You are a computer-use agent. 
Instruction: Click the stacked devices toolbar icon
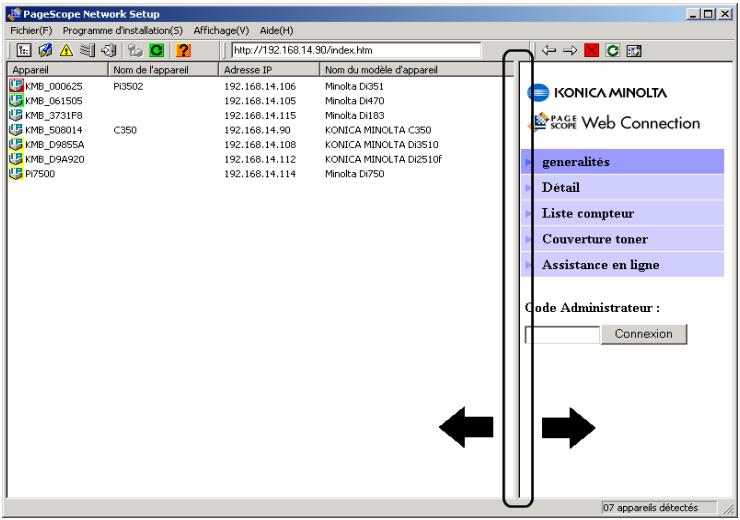point(87,50)
